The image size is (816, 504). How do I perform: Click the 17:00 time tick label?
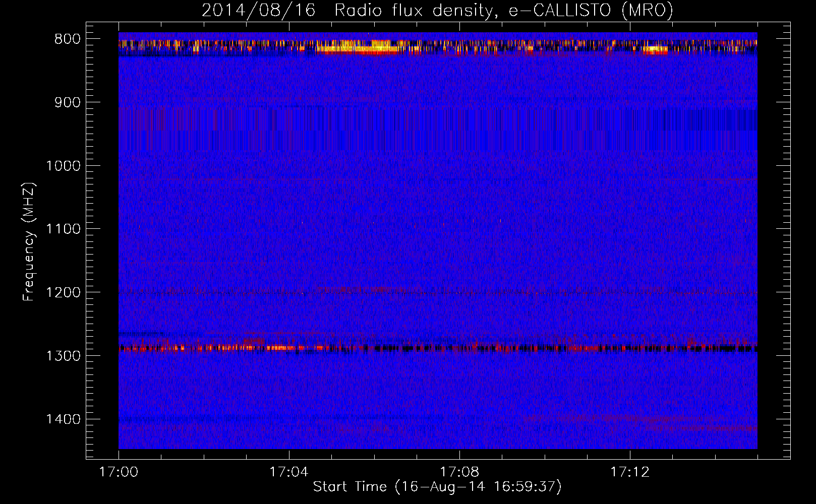[119, 472]
